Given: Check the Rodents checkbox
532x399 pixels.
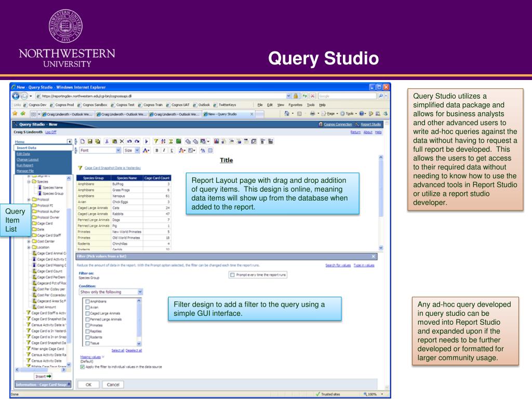Looking at the screenshot, I should coord(87,337).
